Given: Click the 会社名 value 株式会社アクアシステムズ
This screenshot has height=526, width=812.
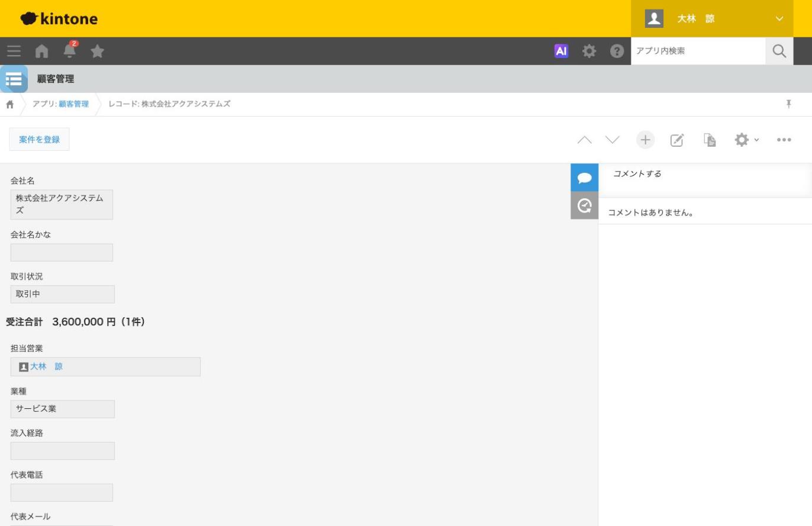Looking at the screenshot, I should [x=62, y=205].
